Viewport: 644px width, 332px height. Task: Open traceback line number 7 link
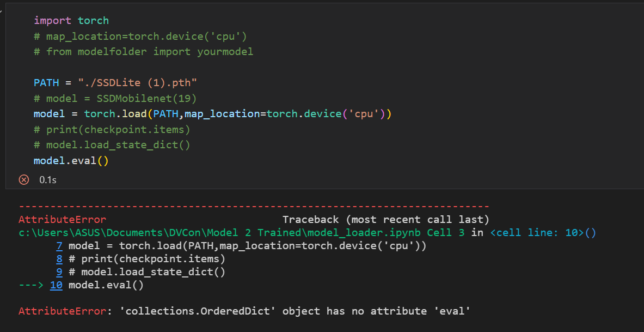click(x=59, y=246)
